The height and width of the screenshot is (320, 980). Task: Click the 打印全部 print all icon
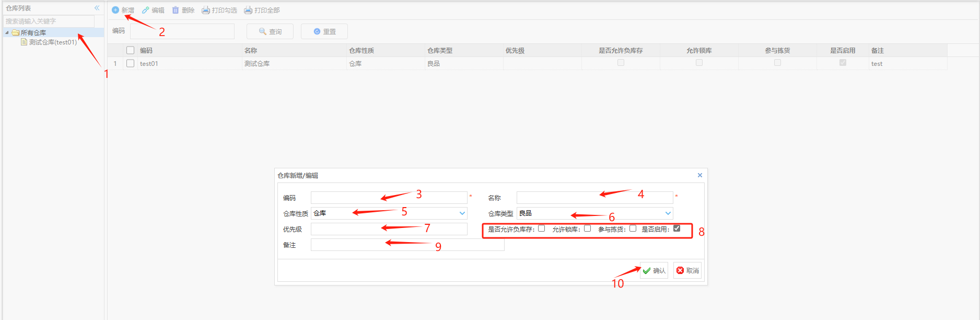[x=248, y=10]
